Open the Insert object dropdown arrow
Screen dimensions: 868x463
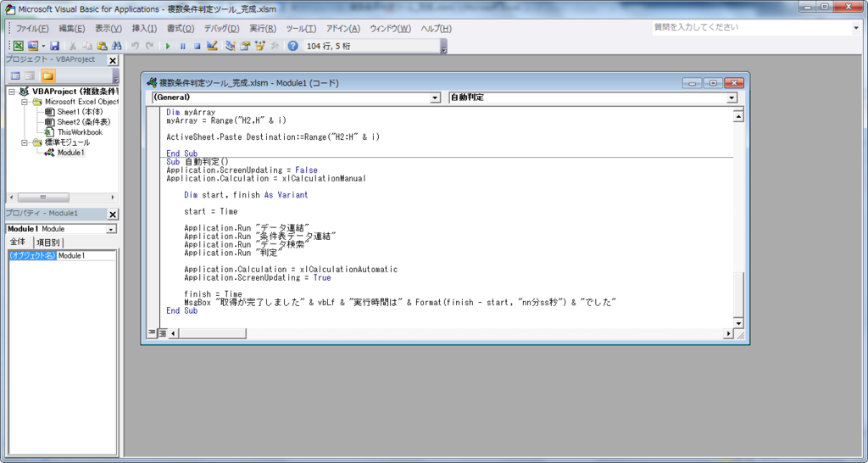(43, 46)
